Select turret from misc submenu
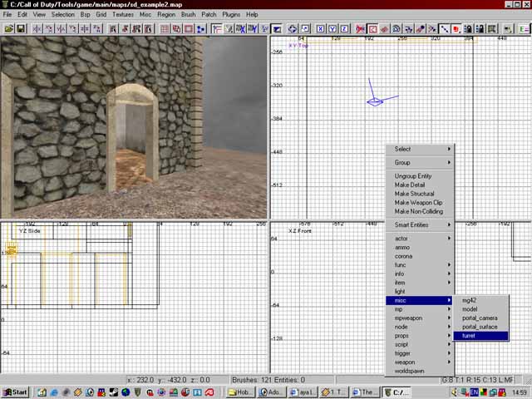This screenshot has height=399, width=532. pos(470,336)
